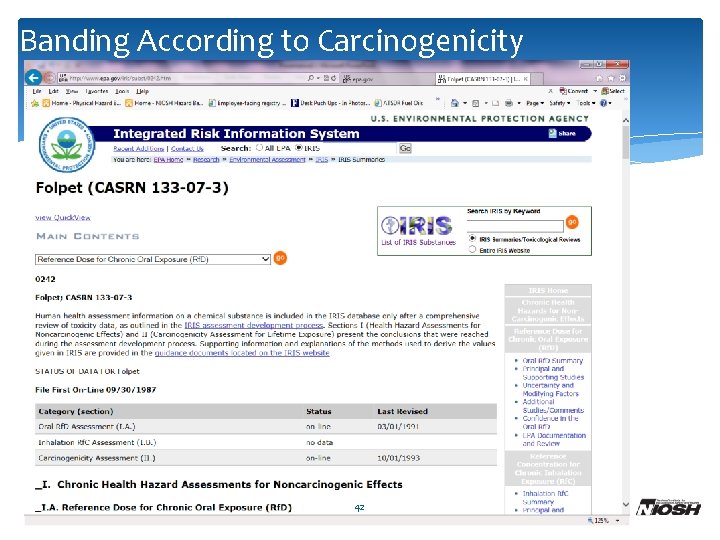Click the browser Tools gear icon
Screen dimensions: 720x540
622,79
